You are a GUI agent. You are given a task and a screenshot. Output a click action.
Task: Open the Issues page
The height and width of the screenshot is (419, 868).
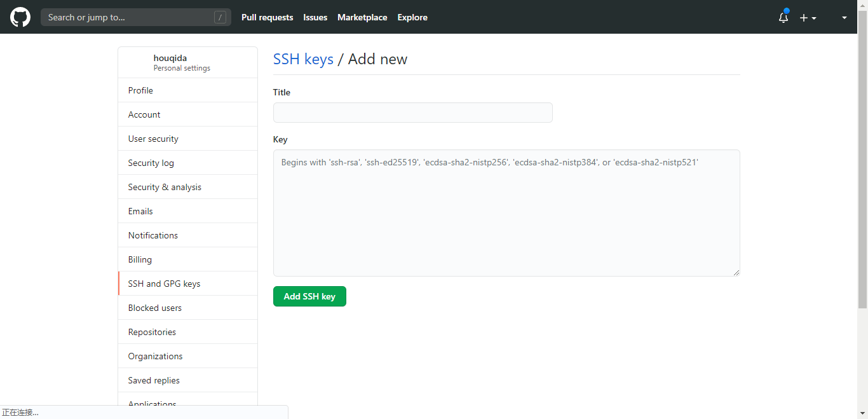315,17
